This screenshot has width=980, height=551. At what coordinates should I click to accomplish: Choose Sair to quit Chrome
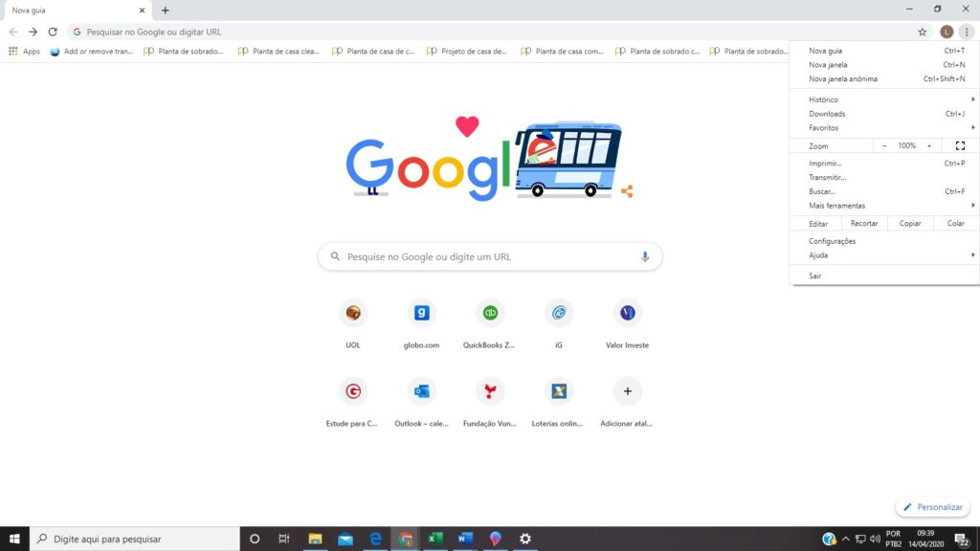tap(884, 276)
